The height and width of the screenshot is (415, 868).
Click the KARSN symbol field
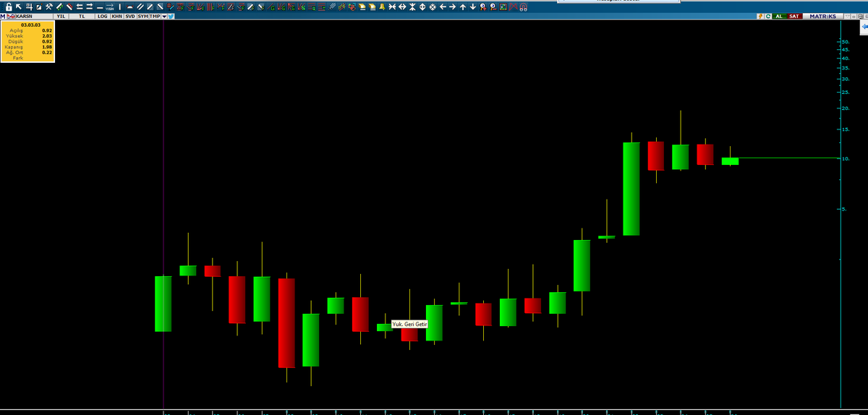tap(33, 16)
